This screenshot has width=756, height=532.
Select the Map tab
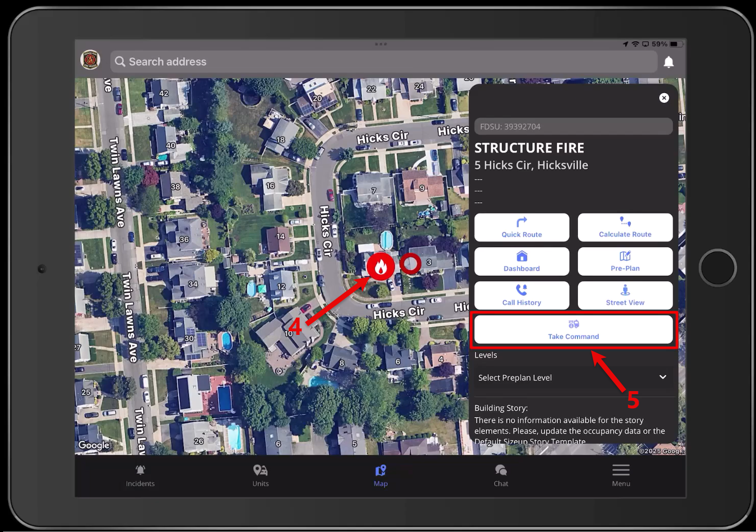(x=381, y=476)
